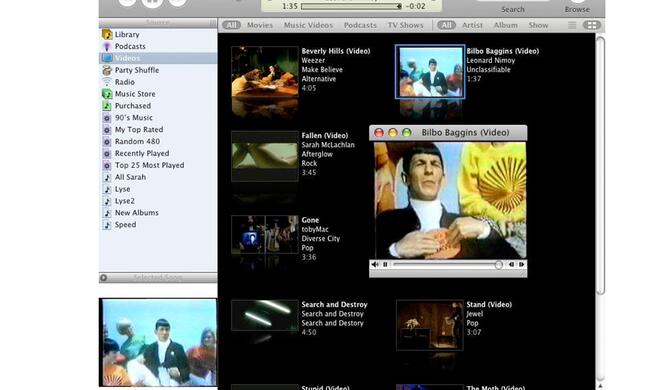Image resolution: width=660 pixels, height=390 pixels.
Task: Click the remaining time -0:02 display
Action: pos(415,6)
